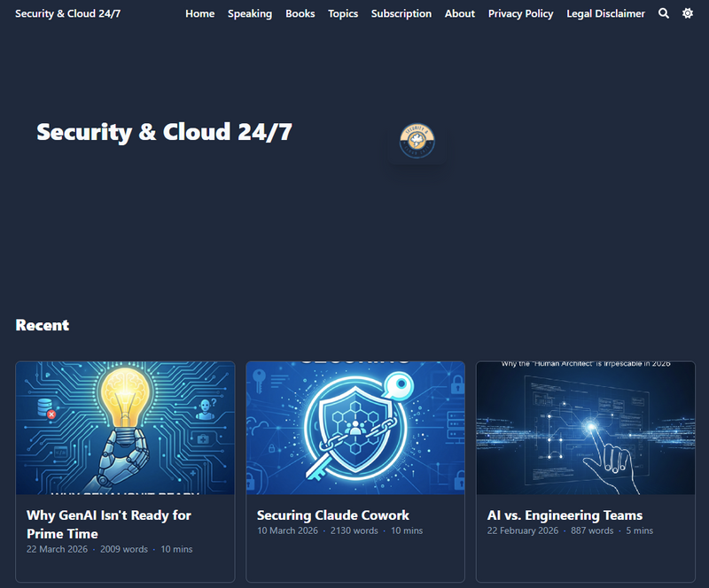Image resolution: width=709 pixels, height=588 pixels.
Task: Open the Speaking page from the navigation
Action: pyautogui.click(x=250, y=13)
